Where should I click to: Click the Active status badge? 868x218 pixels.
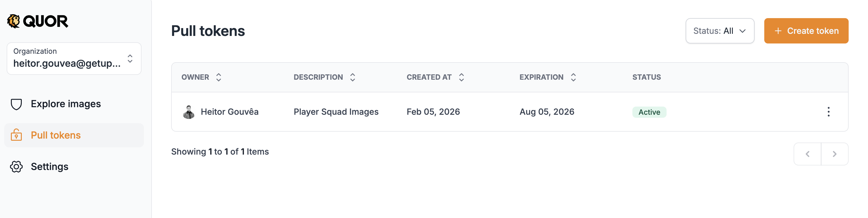tap(649, 112)
